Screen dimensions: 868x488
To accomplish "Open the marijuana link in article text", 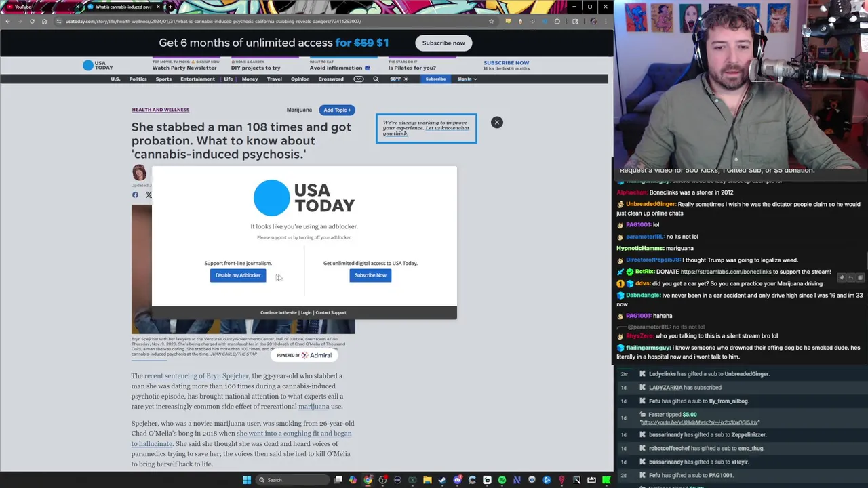I will (313, 407).
